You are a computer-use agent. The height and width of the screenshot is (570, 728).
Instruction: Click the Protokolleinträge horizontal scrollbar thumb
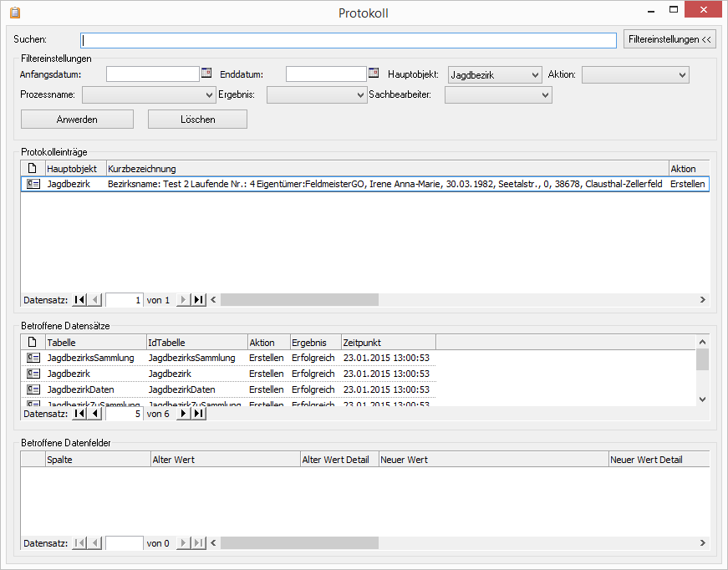(299, 300)
